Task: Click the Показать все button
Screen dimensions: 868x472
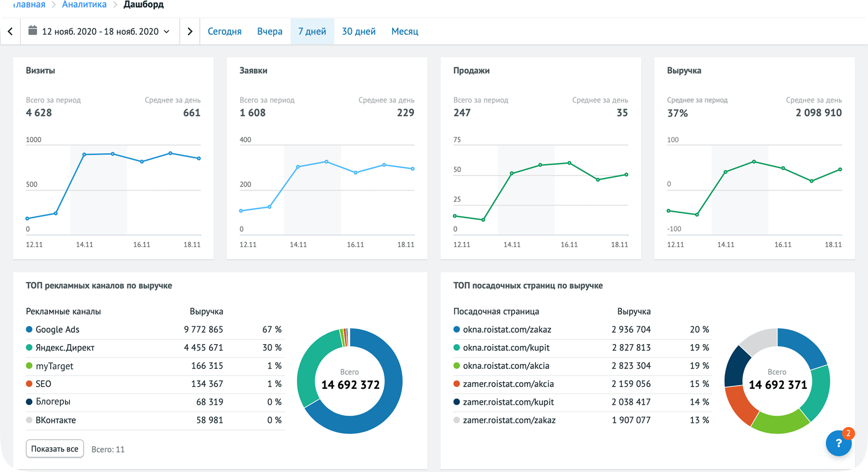Action: pyautogui.click(x=54, y=449)
